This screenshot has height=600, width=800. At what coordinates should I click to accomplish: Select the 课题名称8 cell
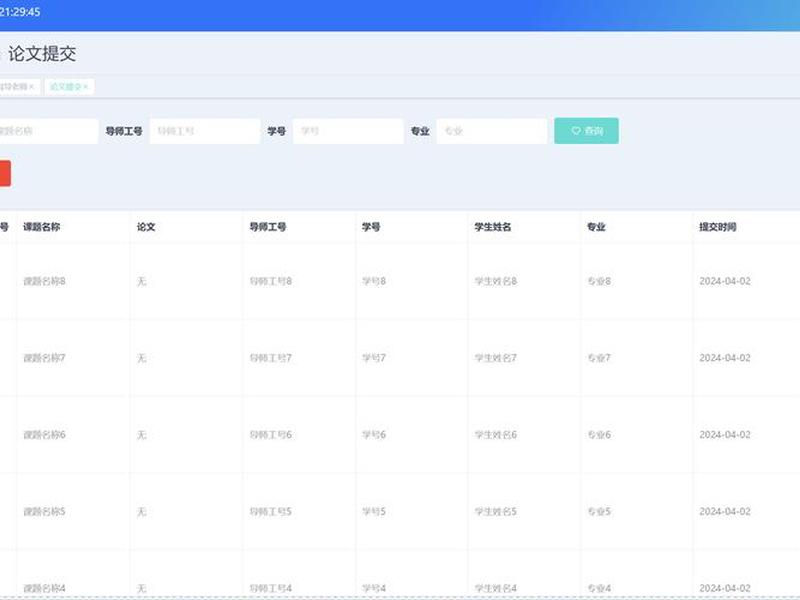pyautogui.click(x=44, y=281)
